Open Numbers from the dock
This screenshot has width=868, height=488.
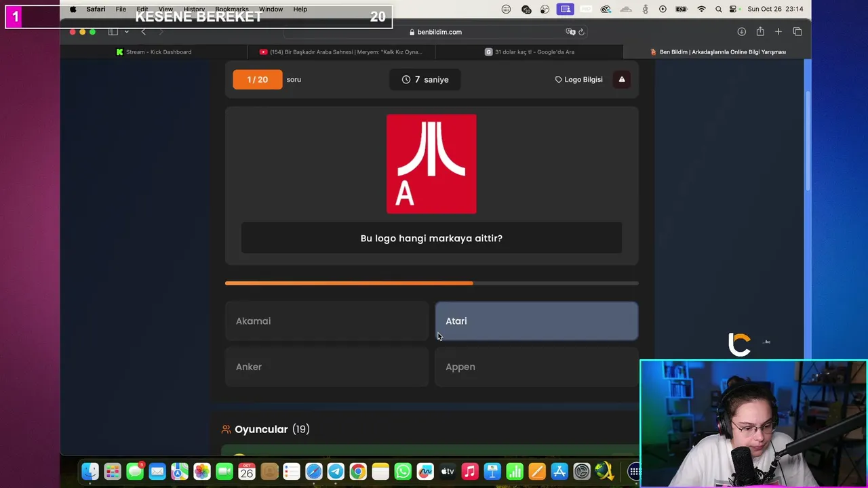(515, 471)
